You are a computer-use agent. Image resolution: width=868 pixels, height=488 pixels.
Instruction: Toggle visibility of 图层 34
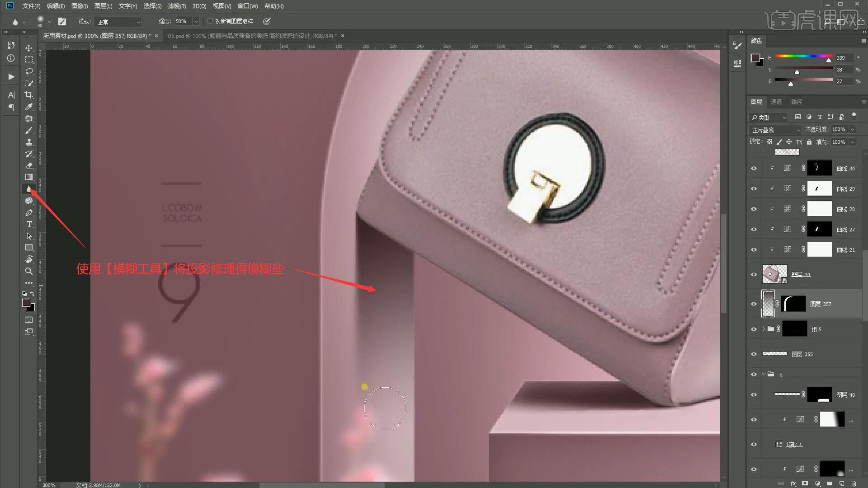[x=754, y=274]
